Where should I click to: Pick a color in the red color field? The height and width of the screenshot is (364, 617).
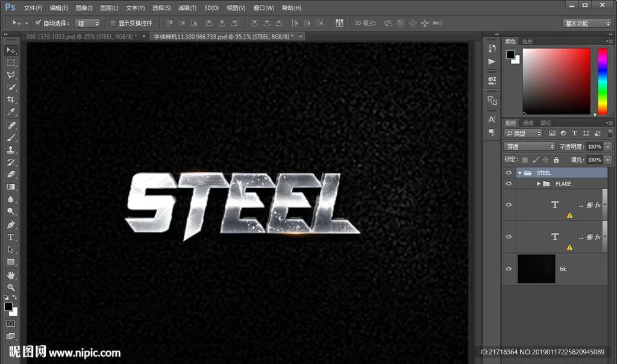(556, 81)
